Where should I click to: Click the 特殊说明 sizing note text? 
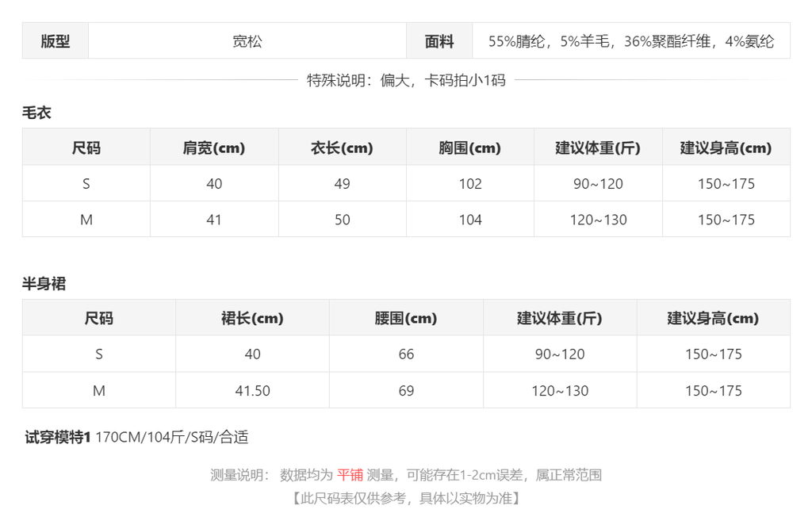pyautogui.click(x=406, y=80)
